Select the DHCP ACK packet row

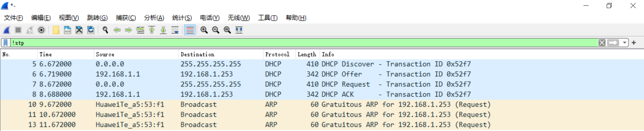322,94
